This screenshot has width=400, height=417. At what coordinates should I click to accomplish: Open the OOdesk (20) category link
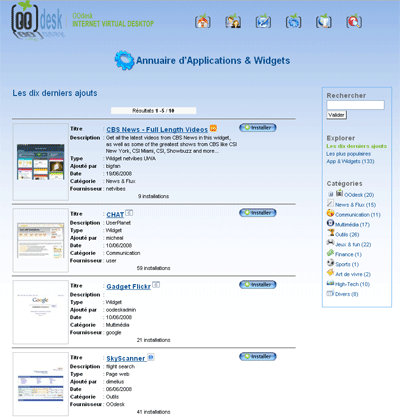pyautogui.click(x=359, y=195)
